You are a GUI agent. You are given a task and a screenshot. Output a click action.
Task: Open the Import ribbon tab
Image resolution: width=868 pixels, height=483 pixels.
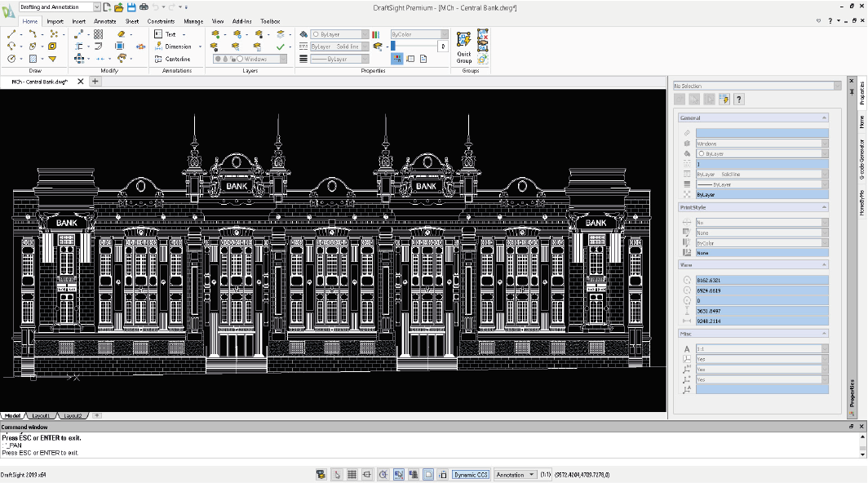coord(55,21)
